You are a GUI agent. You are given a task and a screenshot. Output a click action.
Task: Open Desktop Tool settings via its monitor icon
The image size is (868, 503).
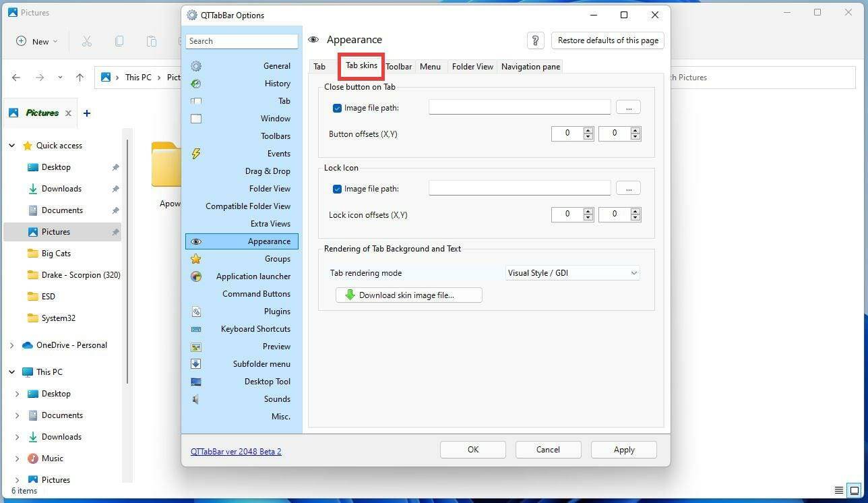click(x=196, y=382)
